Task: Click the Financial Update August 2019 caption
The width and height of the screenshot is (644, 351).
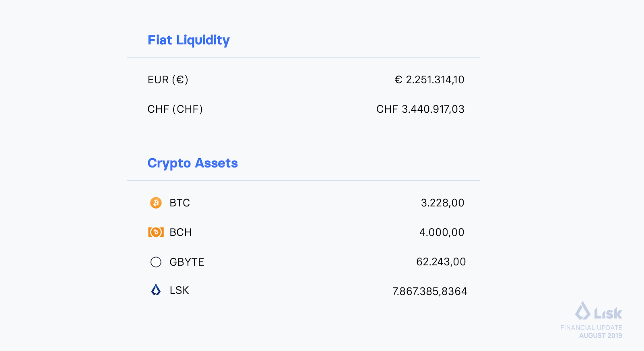Action: (591, 332)
